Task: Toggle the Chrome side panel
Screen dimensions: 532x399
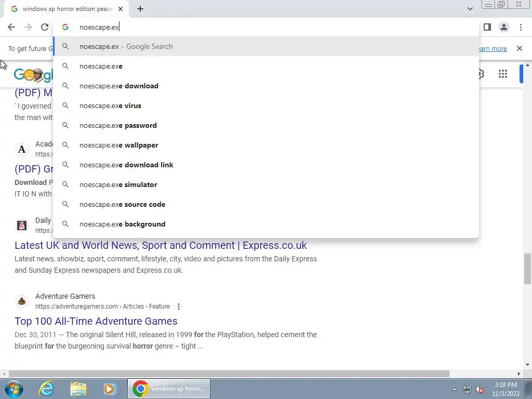Action: [487, 27]
